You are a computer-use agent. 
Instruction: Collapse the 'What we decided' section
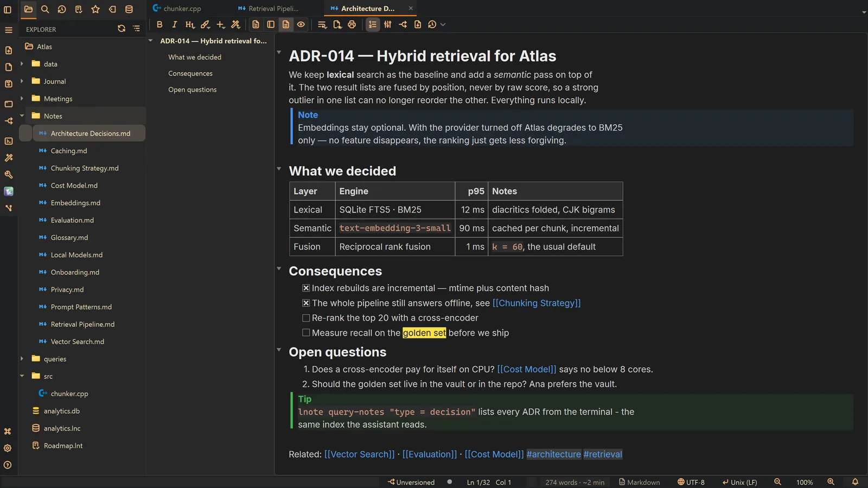tap(279, 169)
